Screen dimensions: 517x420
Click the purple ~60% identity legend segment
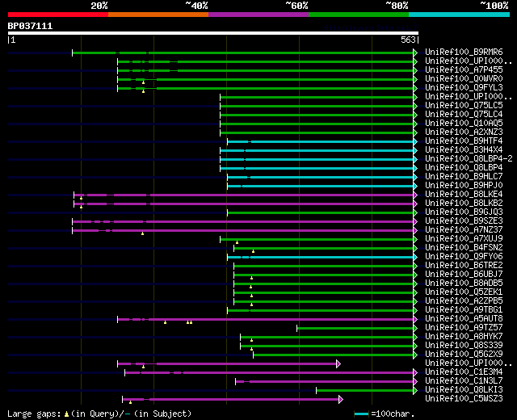pos(258,15)
